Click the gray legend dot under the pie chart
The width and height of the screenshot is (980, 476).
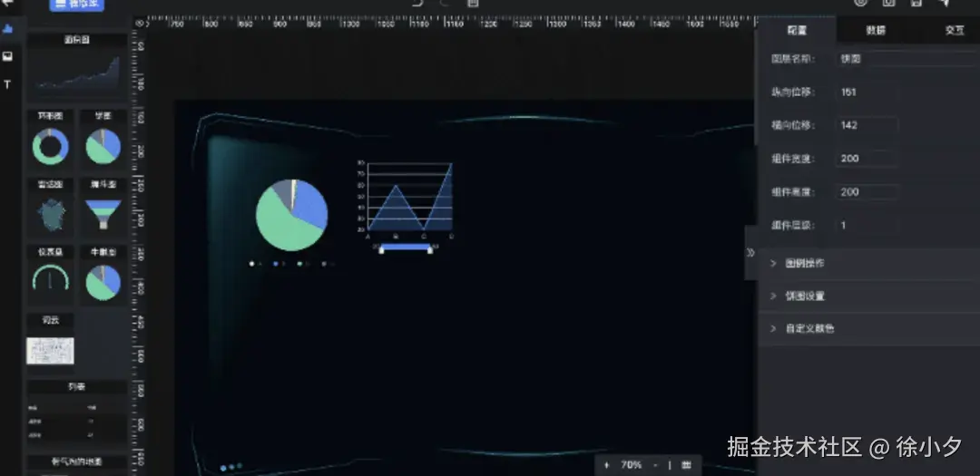[x=324, y=264]
